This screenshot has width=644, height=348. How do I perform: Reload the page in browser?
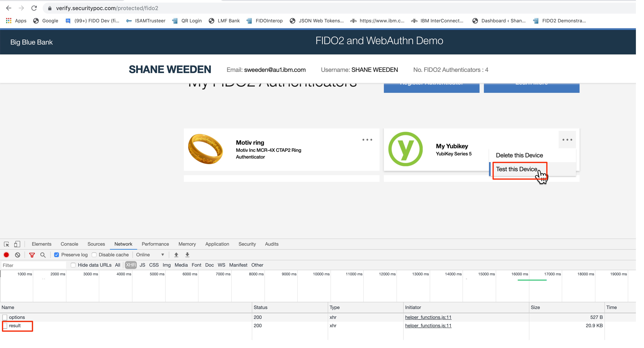coord(34,8)
